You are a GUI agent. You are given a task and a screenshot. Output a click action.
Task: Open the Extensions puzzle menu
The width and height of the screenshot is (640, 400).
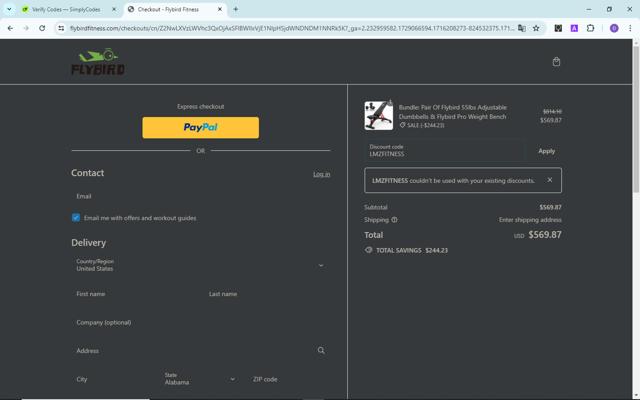click(591, 28)
